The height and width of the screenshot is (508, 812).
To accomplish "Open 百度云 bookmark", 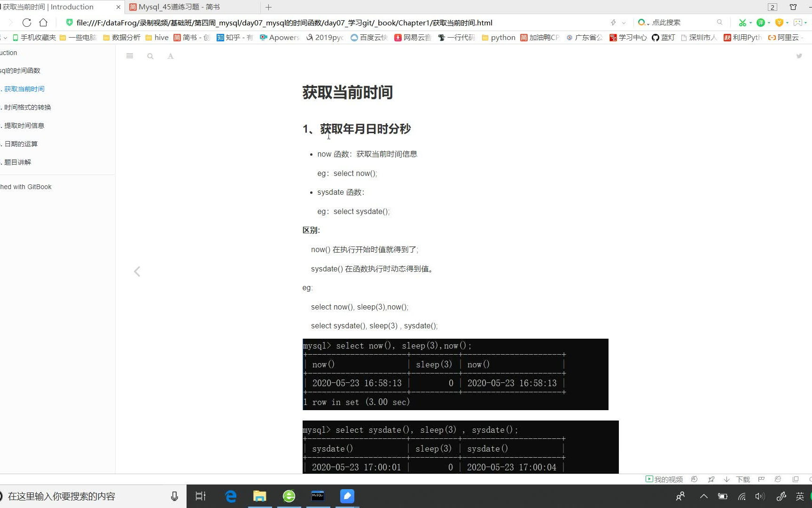I will (369, 37).
